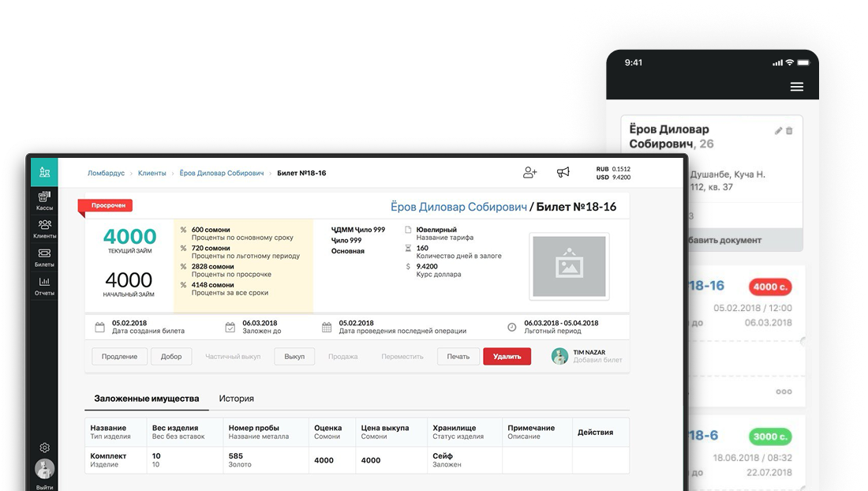Click the add new client icon in top bar

tap(529, 172)
